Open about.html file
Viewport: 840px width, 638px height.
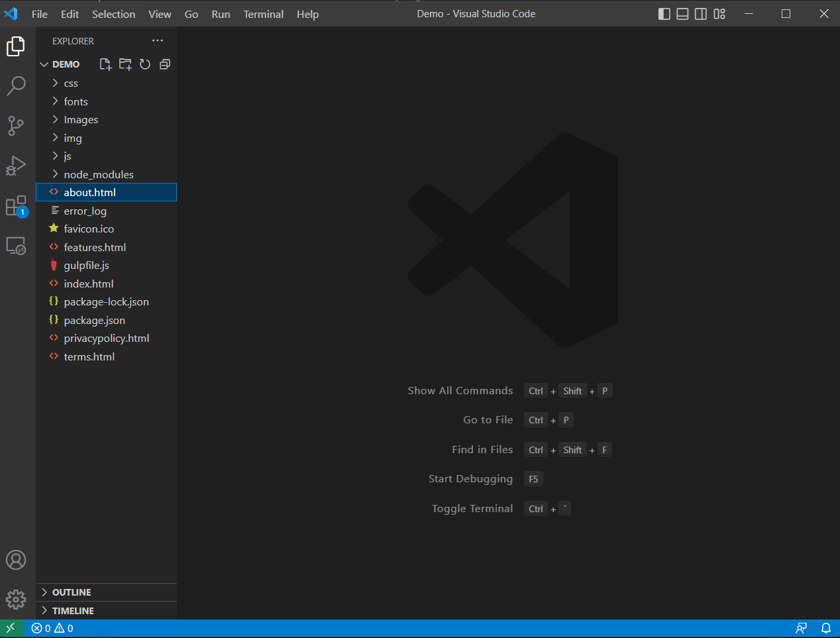(x=106, y=192)
